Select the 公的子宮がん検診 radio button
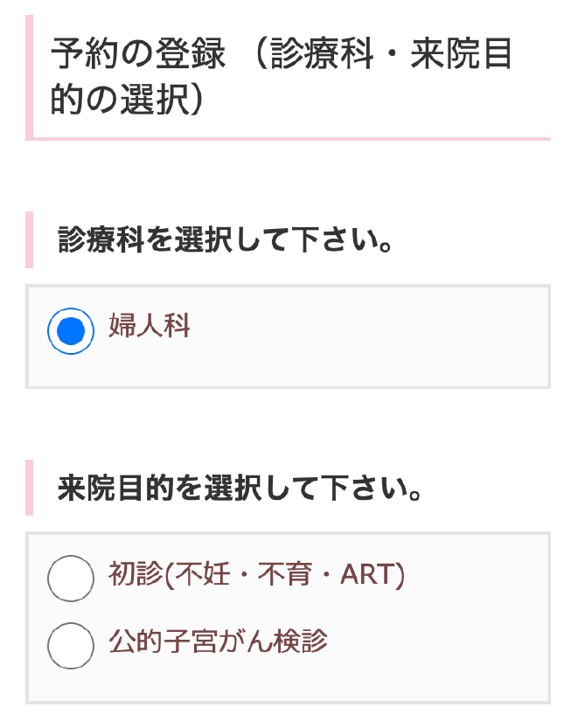The height and width of the screenshot is (728, 578). coord(70,645)
